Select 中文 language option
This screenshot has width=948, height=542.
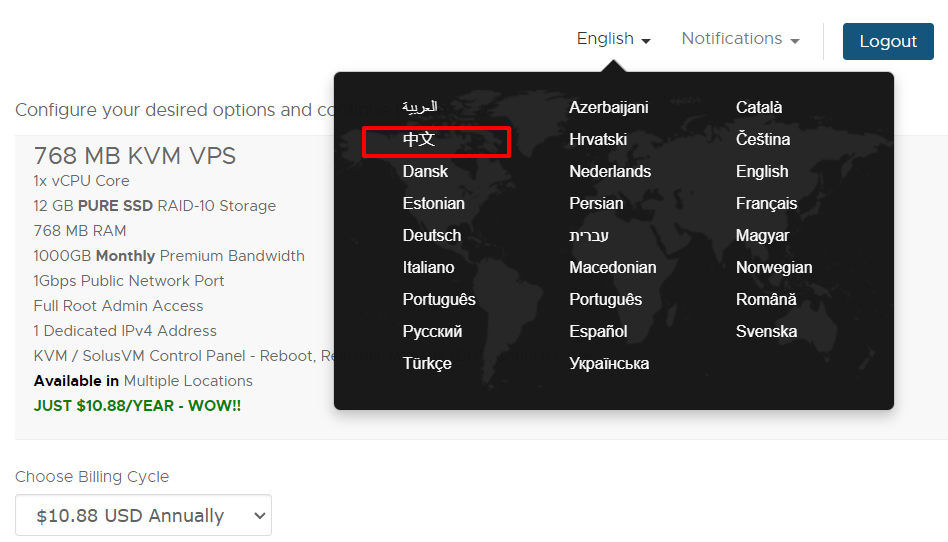click(x=419, y=140)
